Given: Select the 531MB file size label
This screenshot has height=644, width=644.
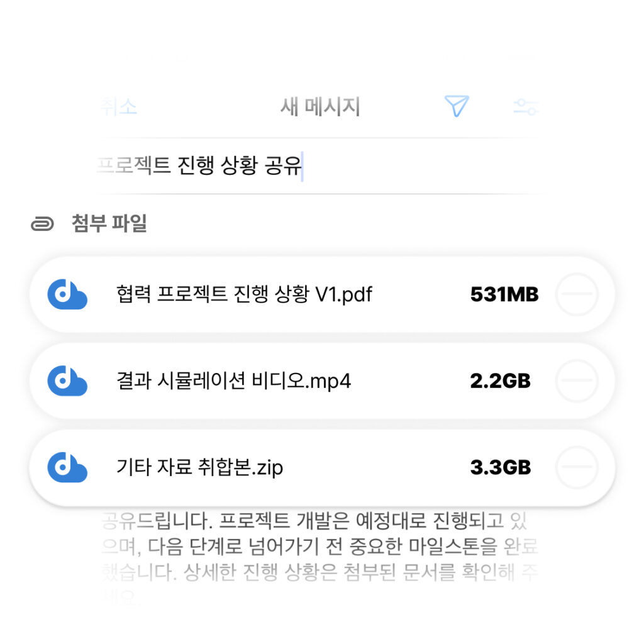Looking at the screenshot, I should (504, 294).
